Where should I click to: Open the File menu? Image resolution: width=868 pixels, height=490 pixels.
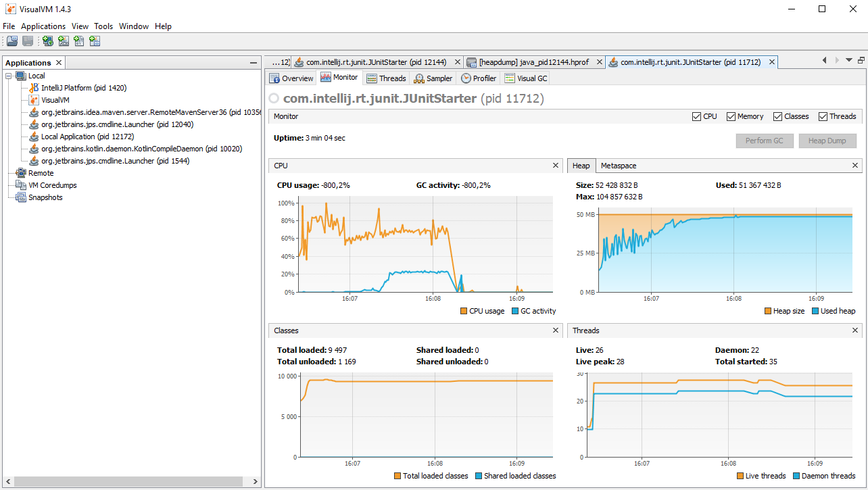[9, 26]
